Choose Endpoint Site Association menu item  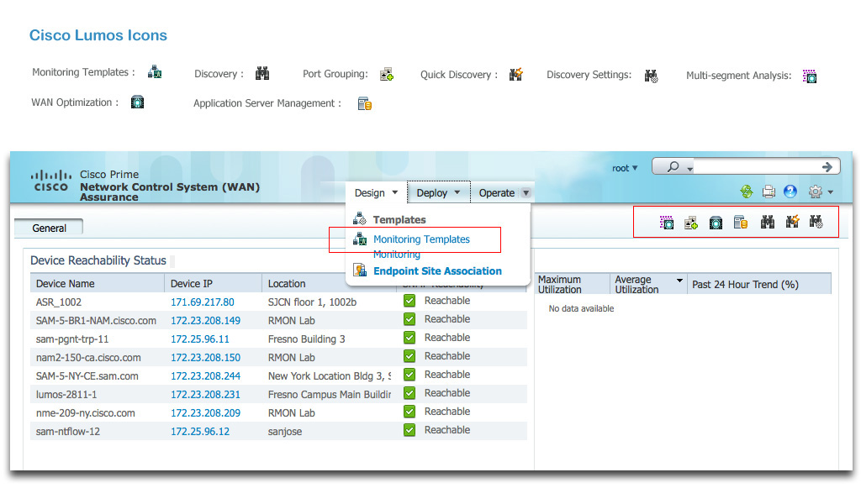pyautogui.click(x=436, y=270)
